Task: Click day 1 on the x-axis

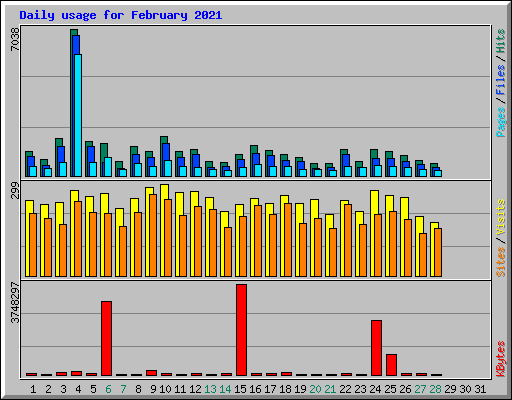Action: (33, 389)
